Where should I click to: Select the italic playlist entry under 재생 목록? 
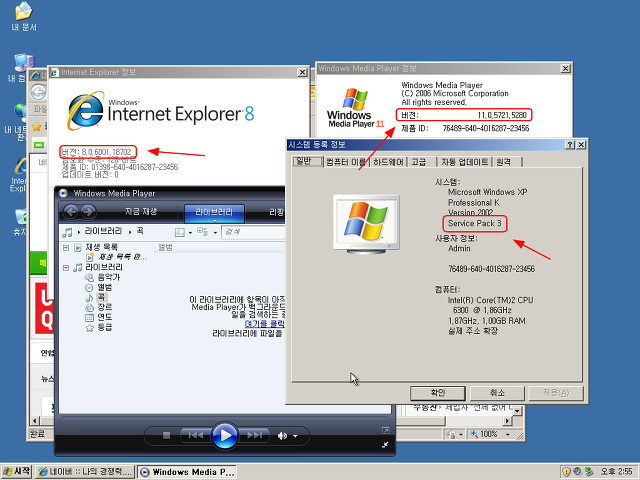coord(122,257)
